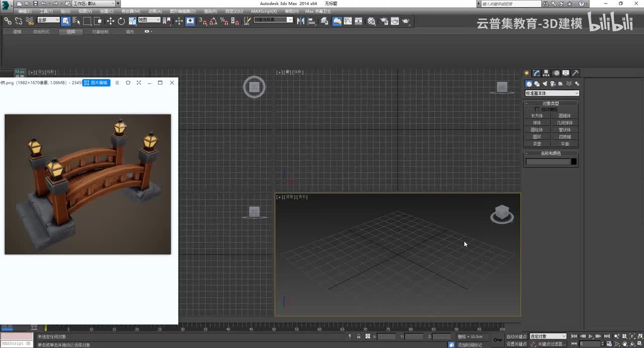The image size is (644, 348).
Task: Open the Utilities panel hammer icon
Action: [576, 73]
